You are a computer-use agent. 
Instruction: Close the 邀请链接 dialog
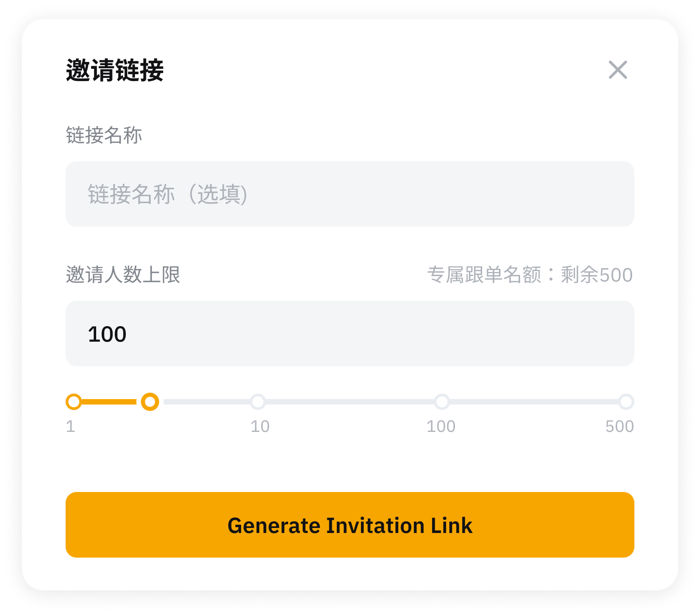point(618,70)
